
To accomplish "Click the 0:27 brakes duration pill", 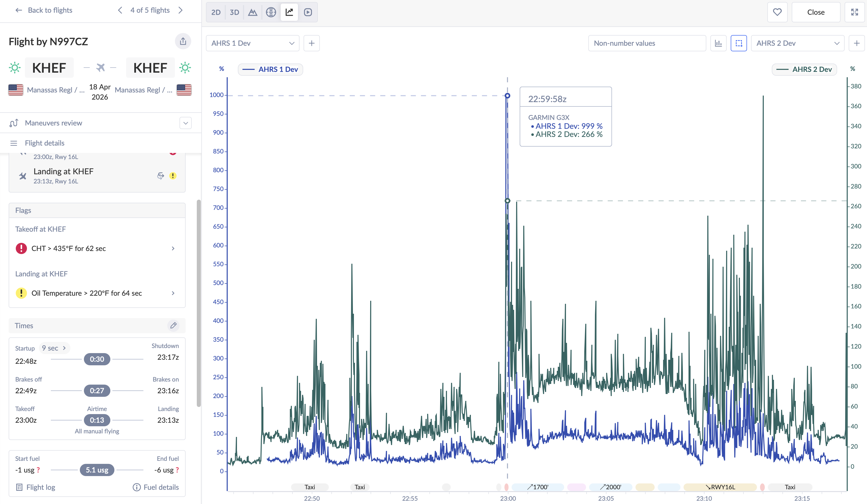I will pos(97,391).
